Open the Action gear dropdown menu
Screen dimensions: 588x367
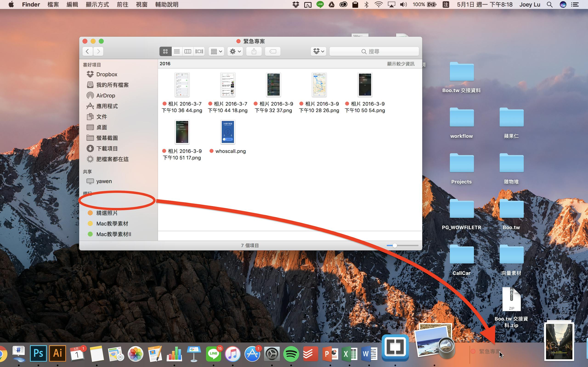point(235,51)
